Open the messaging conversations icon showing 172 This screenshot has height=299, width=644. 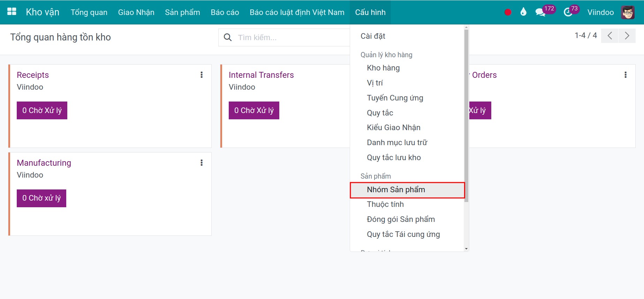(540, 12)
